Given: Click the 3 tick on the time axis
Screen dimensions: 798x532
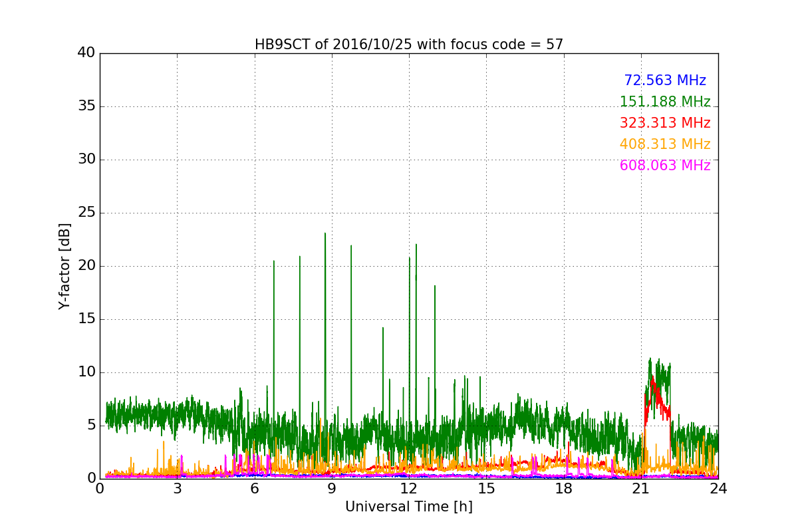Looking at the screenshot, I should (x=177, y=489).
